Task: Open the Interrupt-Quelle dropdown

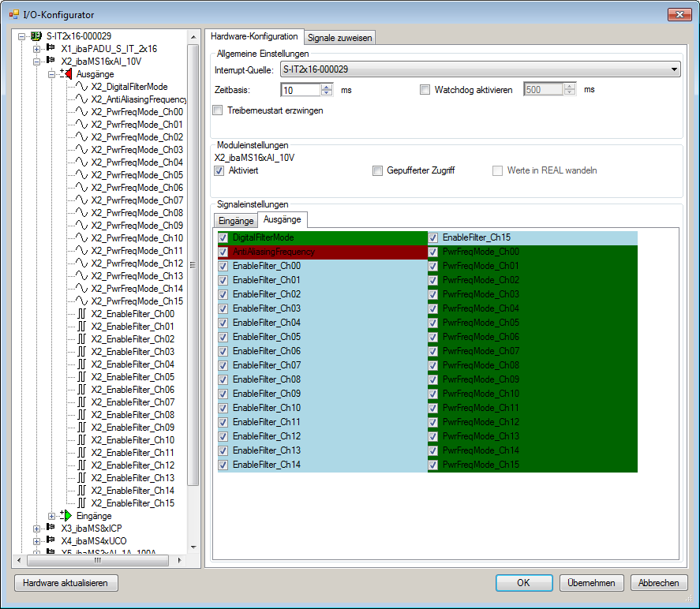Action: (673, 70)
